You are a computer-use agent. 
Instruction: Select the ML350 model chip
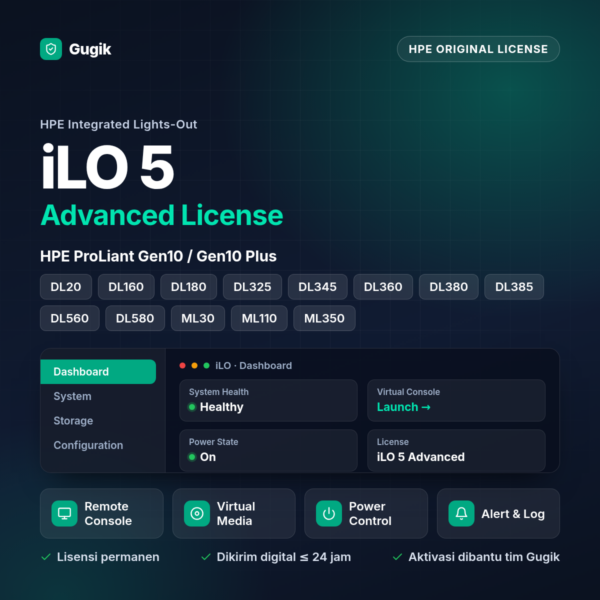coord(324,318)
